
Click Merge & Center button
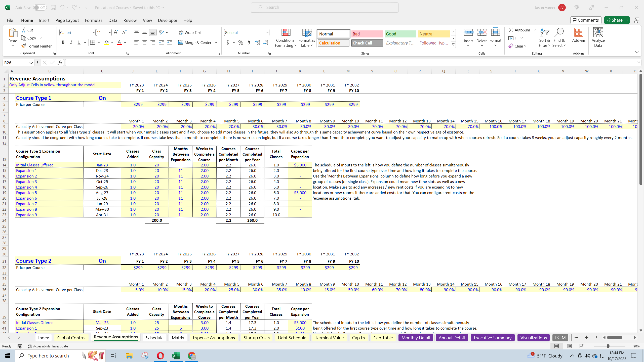point(195,42)
